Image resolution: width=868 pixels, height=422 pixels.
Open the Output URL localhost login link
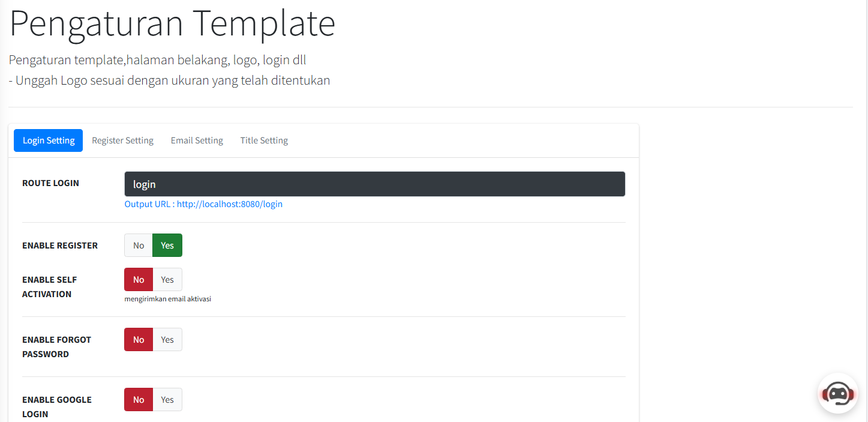[203, 204]
